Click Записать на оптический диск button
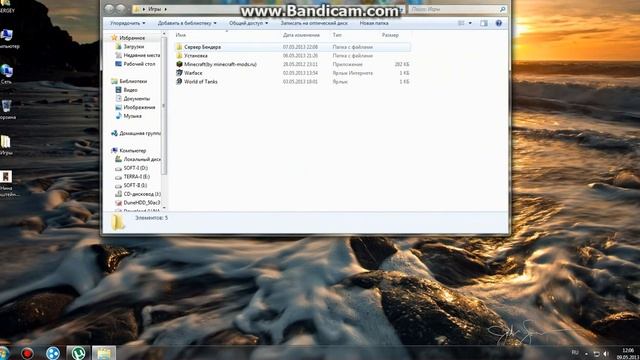Image resolution: width=640 pixels, height=360 pixels. point(314,23)
